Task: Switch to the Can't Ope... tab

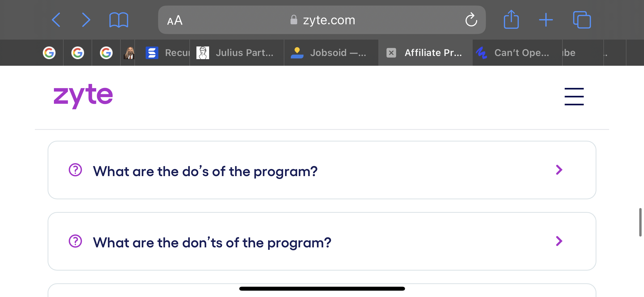Action: click(517, 53)
